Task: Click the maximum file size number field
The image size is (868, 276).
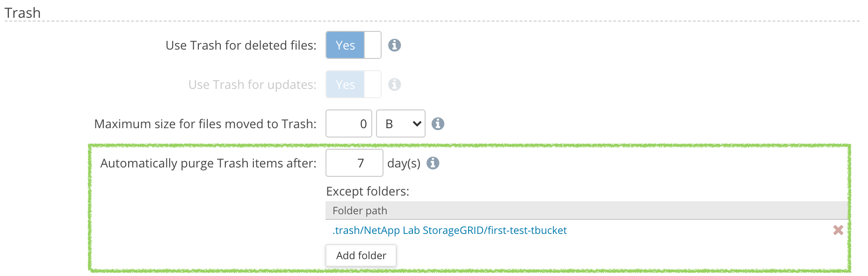Action: tap(349, 124)
